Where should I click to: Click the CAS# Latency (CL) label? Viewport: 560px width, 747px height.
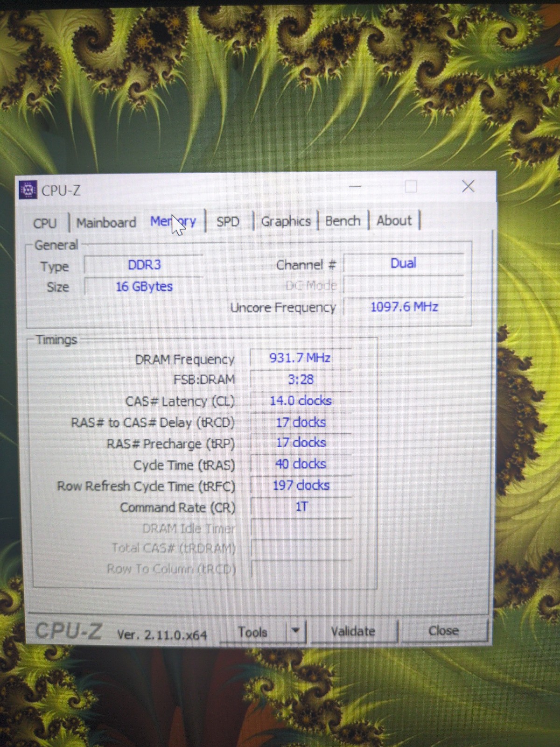[x=180, y=402]
